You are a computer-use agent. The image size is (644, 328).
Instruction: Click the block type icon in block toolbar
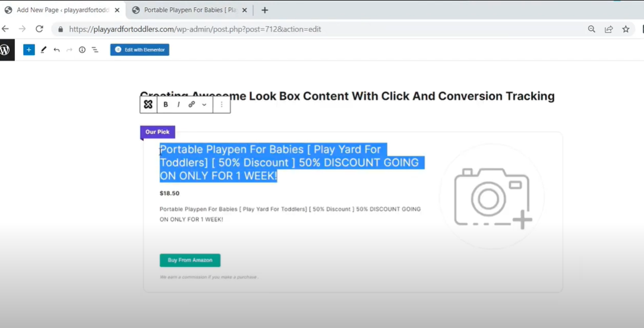[149, 105]
